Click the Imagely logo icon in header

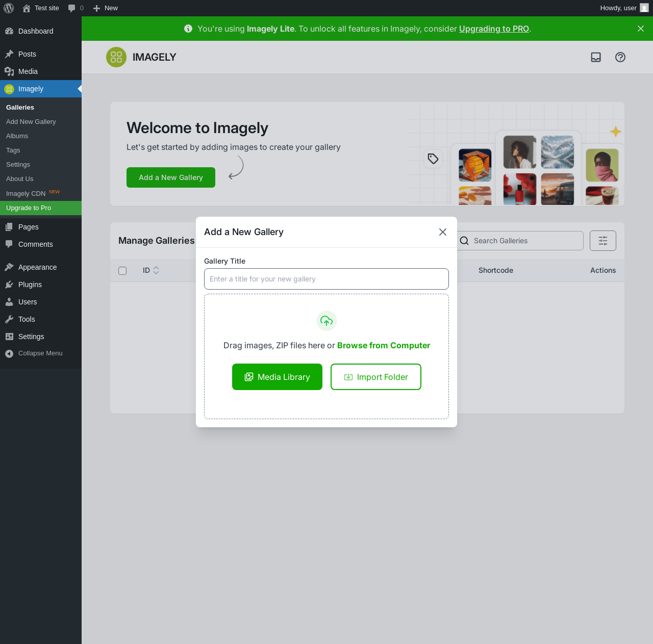pos(116,57)
